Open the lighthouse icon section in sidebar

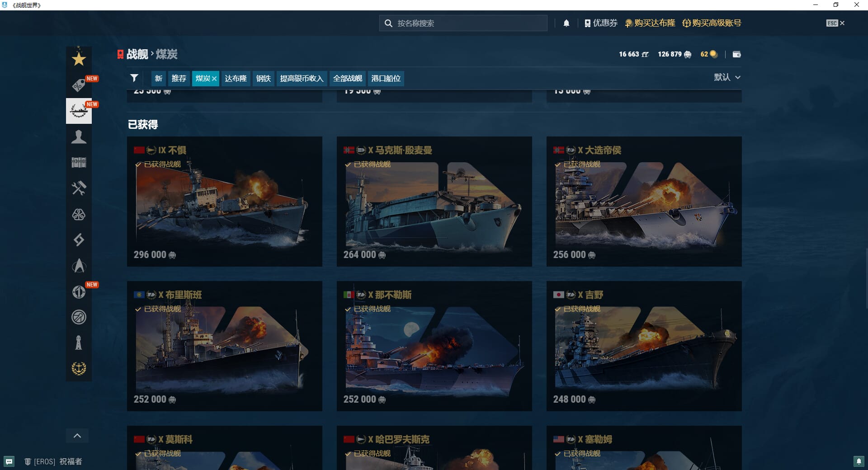79,343
